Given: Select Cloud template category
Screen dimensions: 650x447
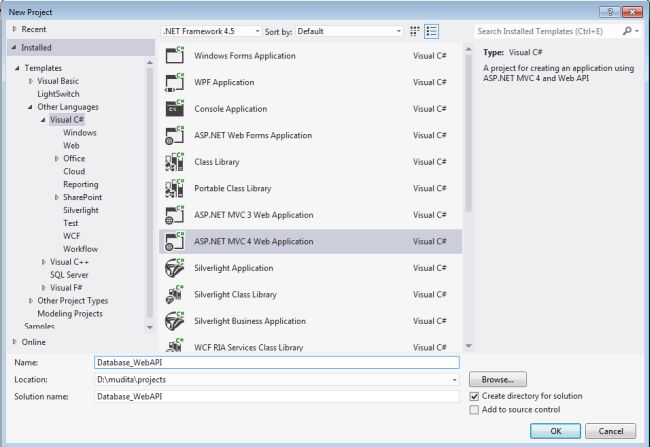Looking at the screenshot, I should pos(74,171).
